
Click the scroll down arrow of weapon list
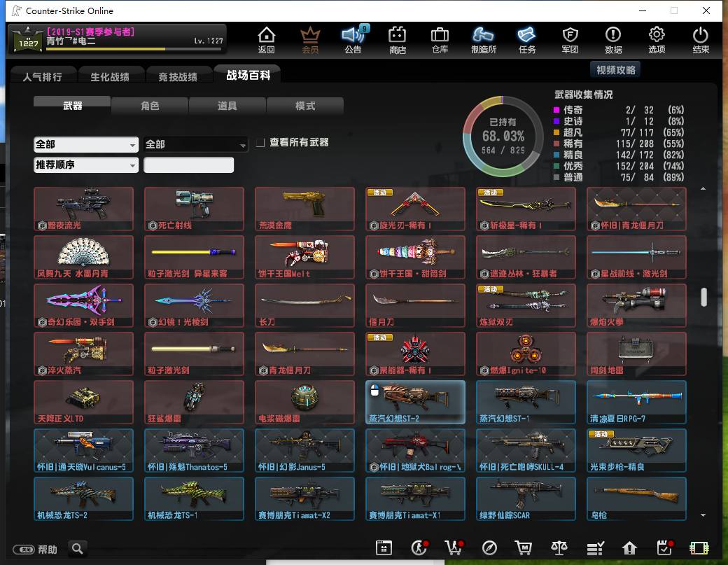[x=703, y=515]
